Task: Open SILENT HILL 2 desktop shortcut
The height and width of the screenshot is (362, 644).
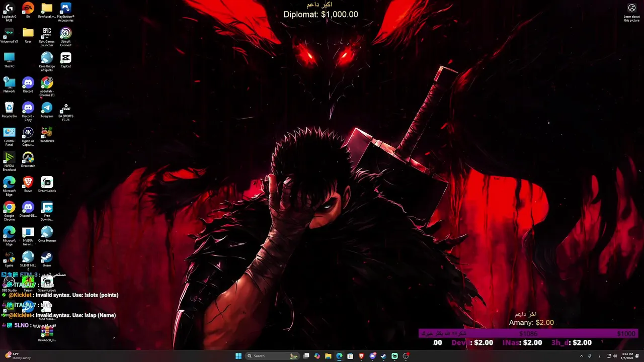Action: [x=28, y=260]
